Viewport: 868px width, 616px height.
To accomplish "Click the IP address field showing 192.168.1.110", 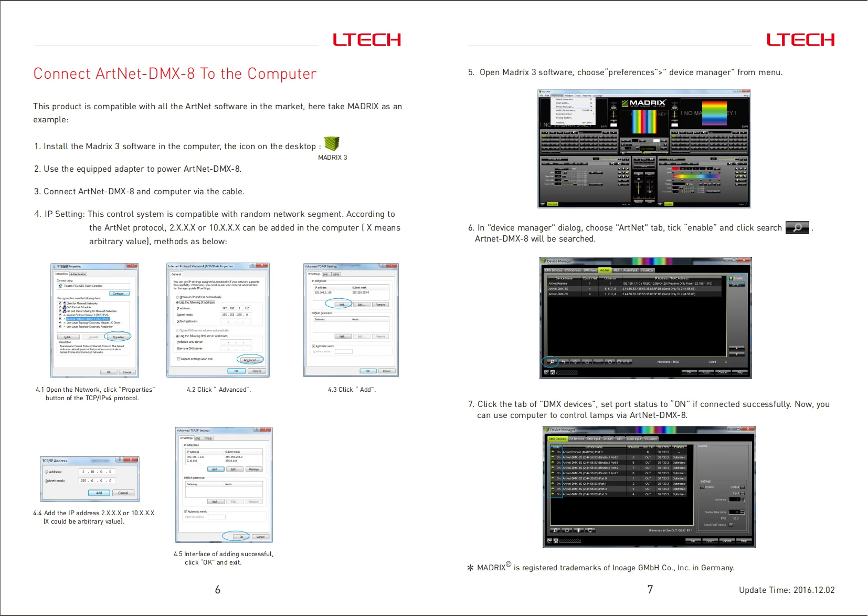I will 236,308.
